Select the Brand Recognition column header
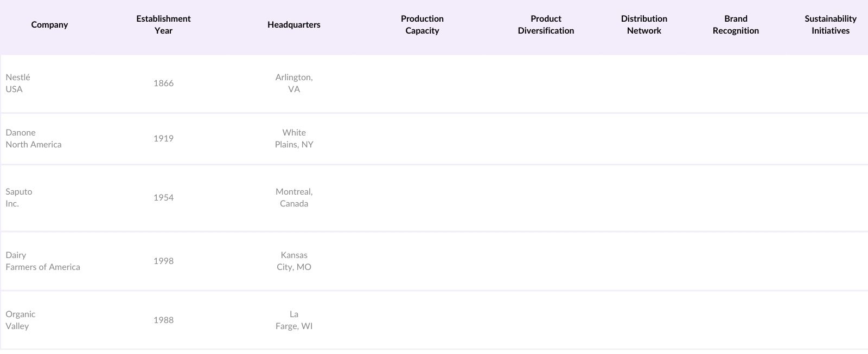 [x=736, y=25]
